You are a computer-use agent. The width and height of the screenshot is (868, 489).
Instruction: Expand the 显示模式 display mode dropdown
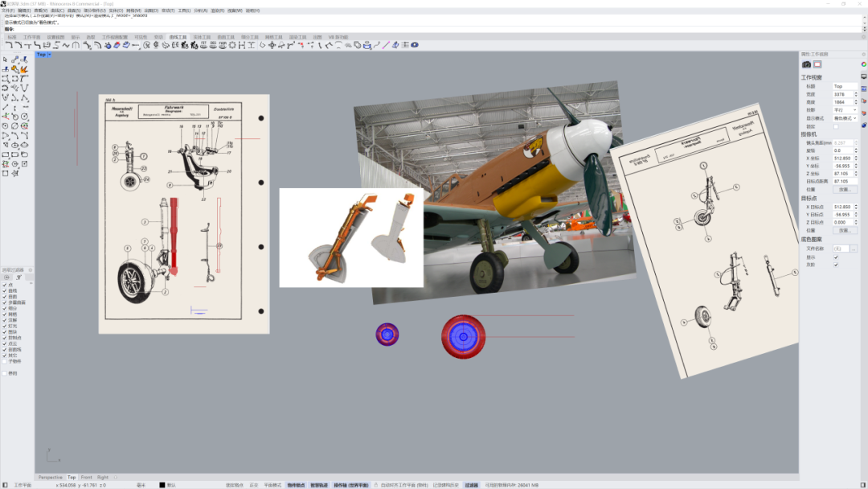coord(845,118)
